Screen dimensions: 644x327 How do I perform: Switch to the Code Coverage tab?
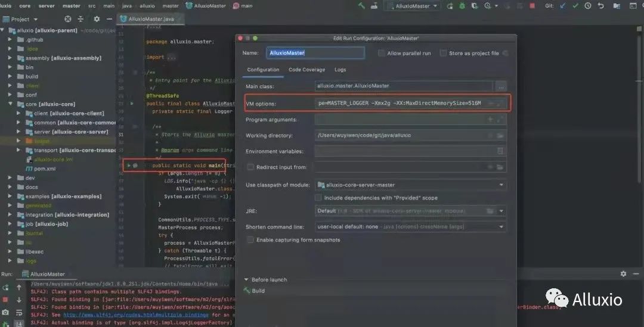coord(307,70)
